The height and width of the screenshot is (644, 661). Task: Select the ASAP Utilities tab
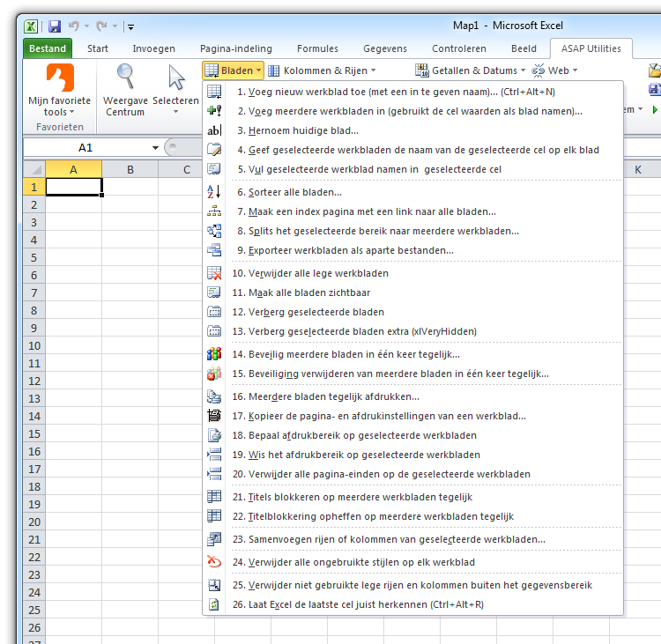pyautogui.click(x=590, y=48)
